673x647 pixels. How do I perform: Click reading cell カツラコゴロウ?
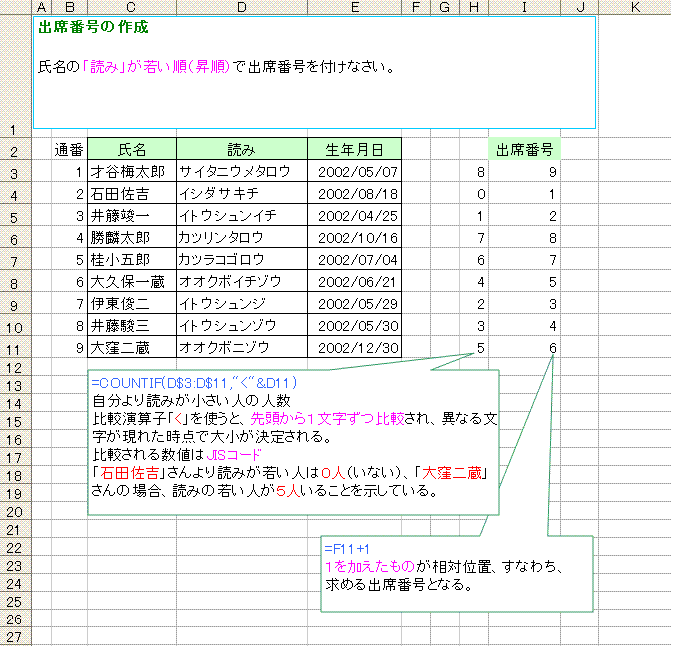[x=242, y=259]
